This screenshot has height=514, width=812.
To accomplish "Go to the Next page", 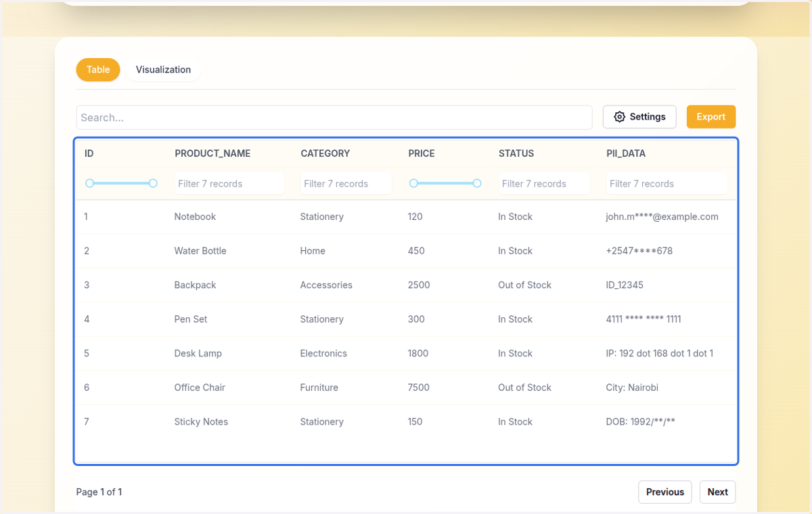I will click(x=717, y=492).
